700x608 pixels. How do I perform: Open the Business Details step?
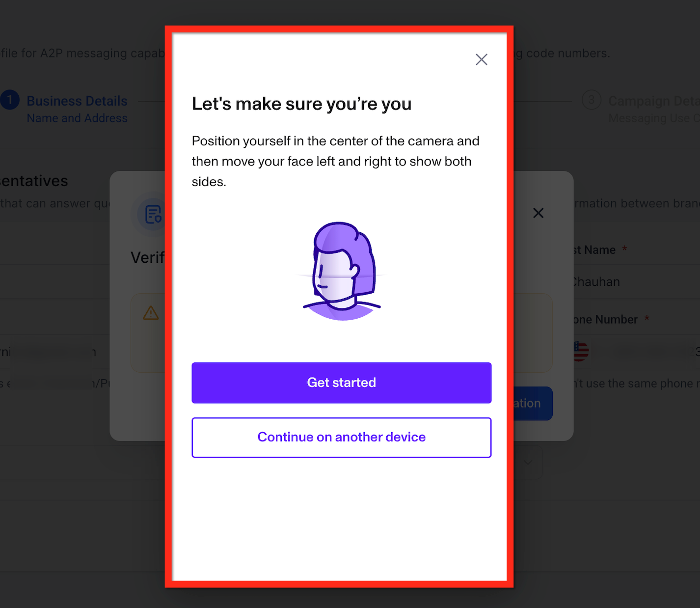[77, 101]
